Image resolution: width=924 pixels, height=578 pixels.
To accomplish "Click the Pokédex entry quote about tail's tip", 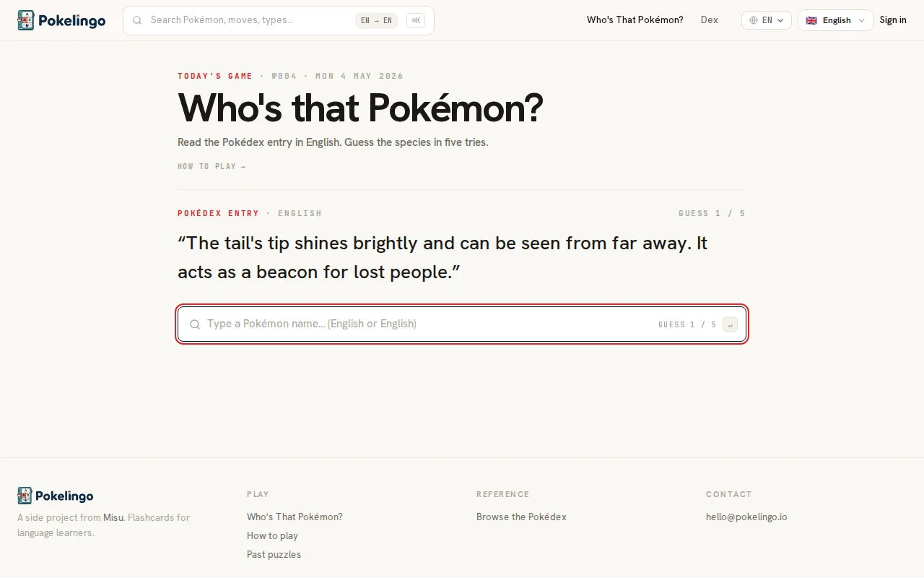I will click(443, 257).
